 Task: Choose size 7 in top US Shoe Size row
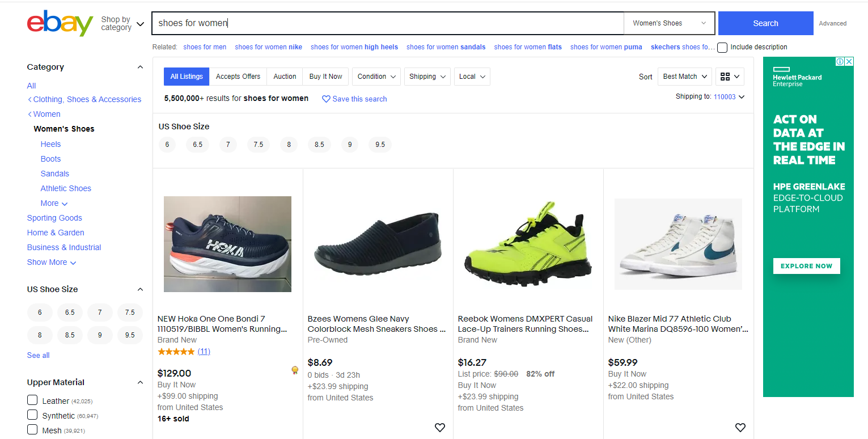228,145
